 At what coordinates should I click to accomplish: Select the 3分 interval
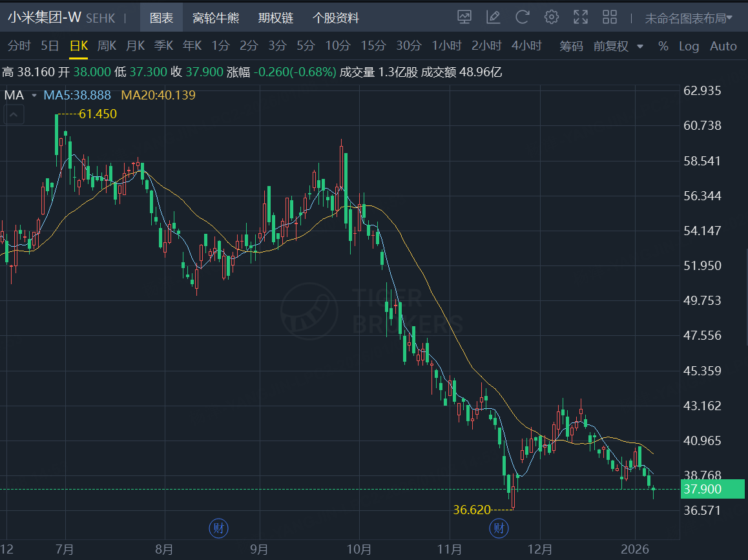(277, 46)
